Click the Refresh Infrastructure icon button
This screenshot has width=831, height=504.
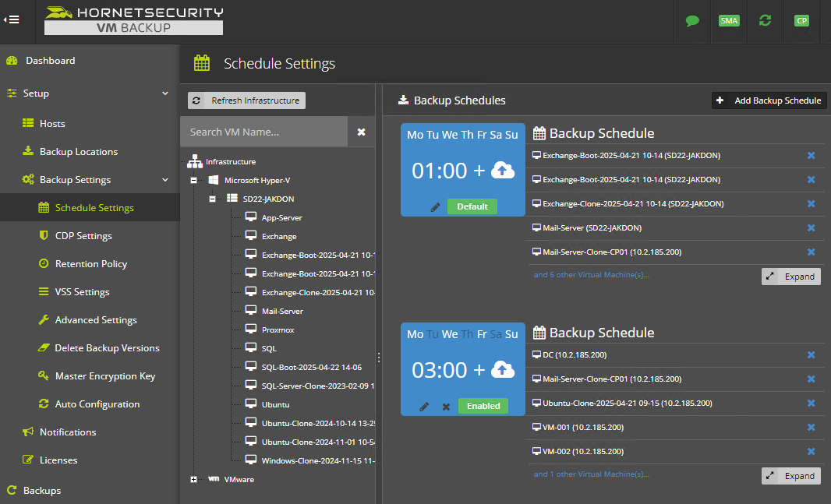(x=197, y=100)
